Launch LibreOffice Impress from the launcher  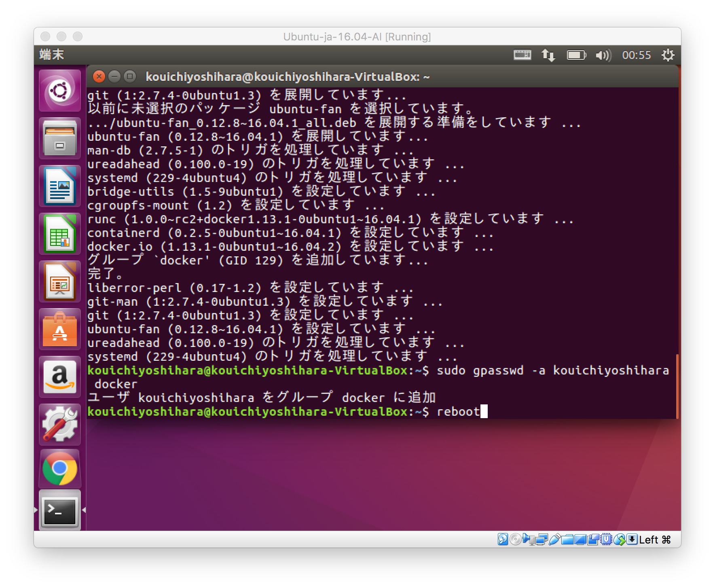(x=60, y=281)
